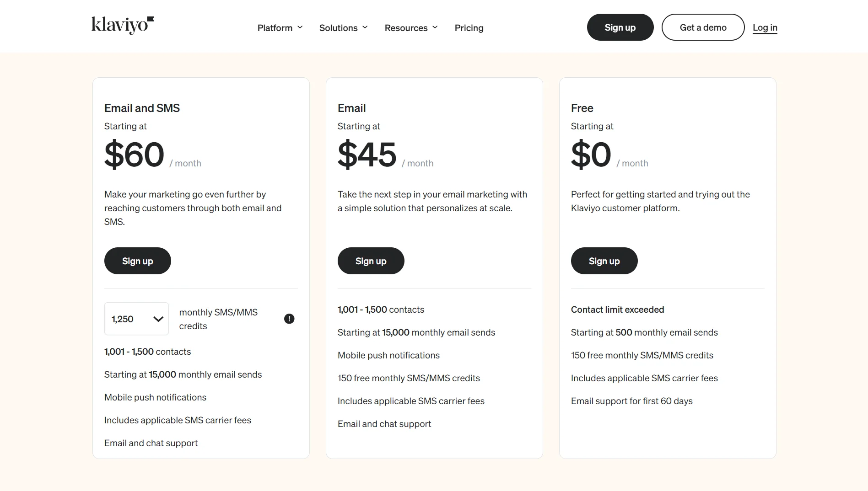Open the Log in link

pos(765,27)
